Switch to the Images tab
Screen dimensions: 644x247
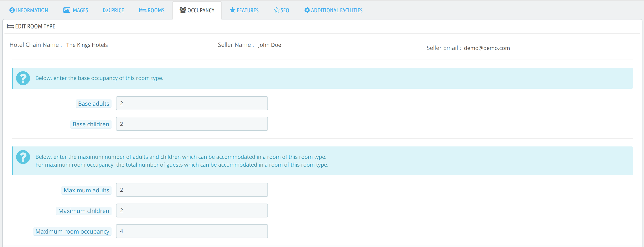click(x=75, y=10)
